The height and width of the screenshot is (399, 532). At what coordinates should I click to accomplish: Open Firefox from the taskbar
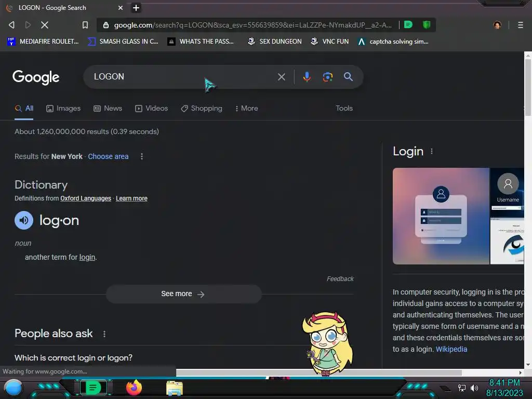pos(134,388)
